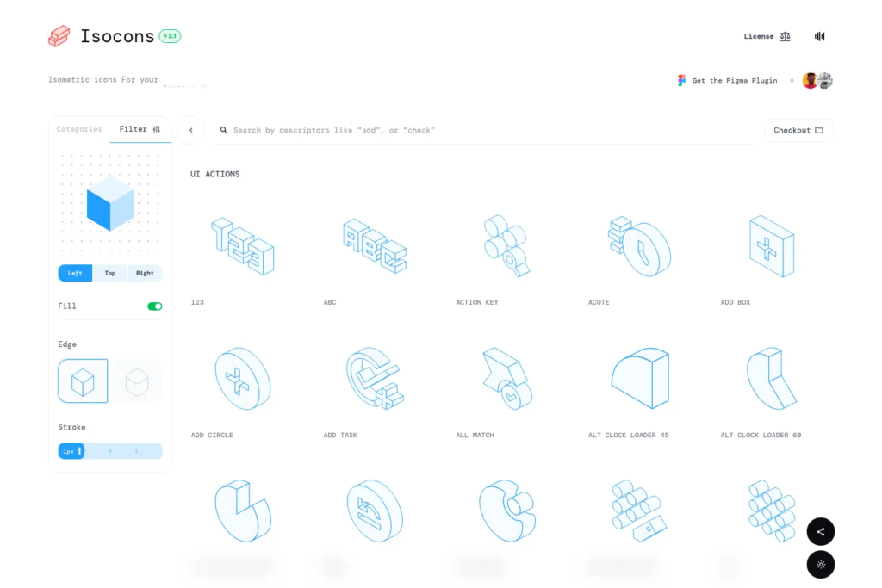Select the 123 isometric icon

243,246
